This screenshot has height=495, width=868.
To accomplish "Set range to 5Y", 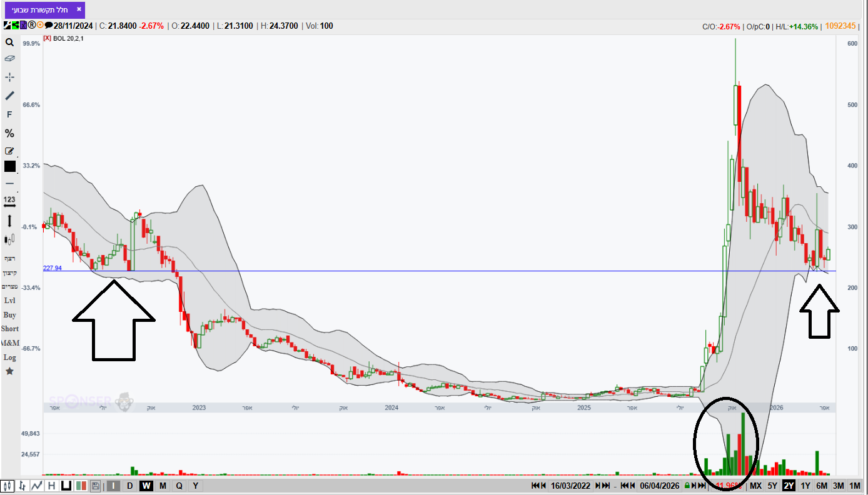I will click(x=773, y=486).
